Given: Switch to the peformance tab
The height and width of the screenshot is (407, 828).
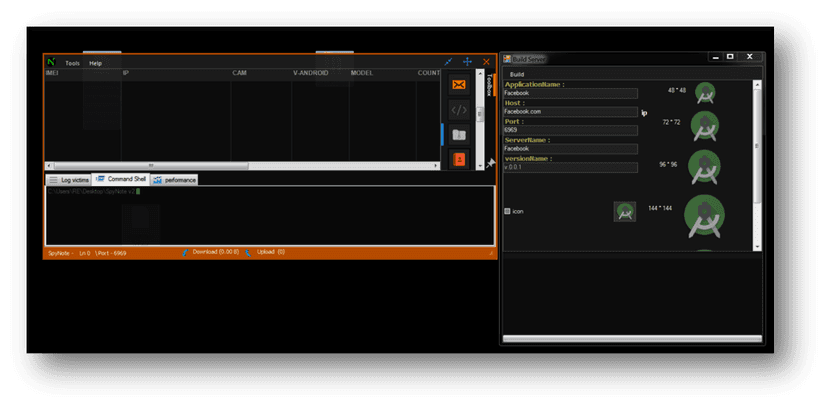Looking at the screenshot, I should click(x=174, y=180).
